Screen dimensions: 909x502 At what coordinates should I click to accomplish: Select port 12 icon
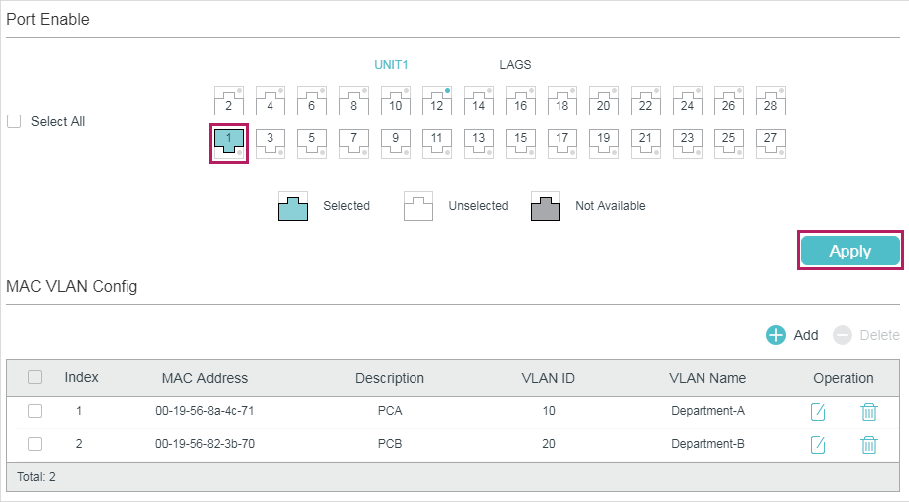pos(437,101)
